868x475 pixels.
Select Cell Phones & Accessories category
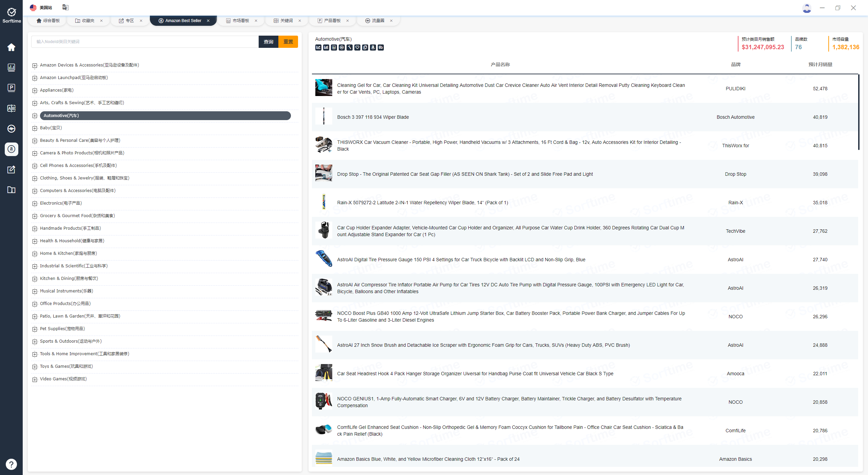[x=78, y=166]
